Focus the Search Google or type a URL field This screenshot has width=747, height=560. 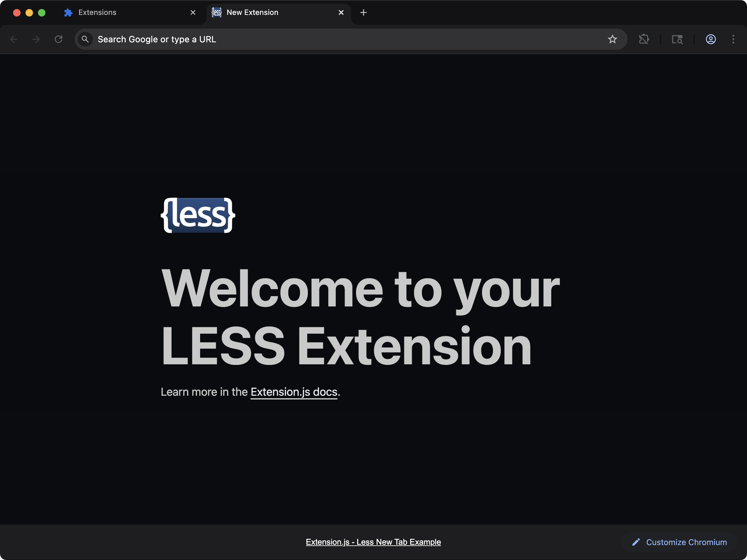tap(350, 39)
